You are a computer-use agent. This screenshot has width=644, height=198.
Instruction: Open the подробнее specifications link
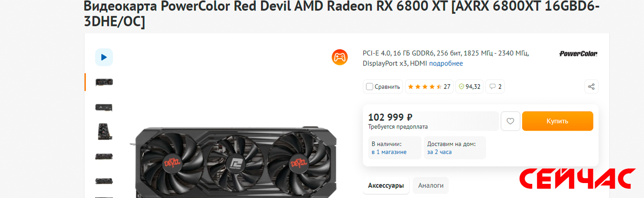tap(446, 63)
